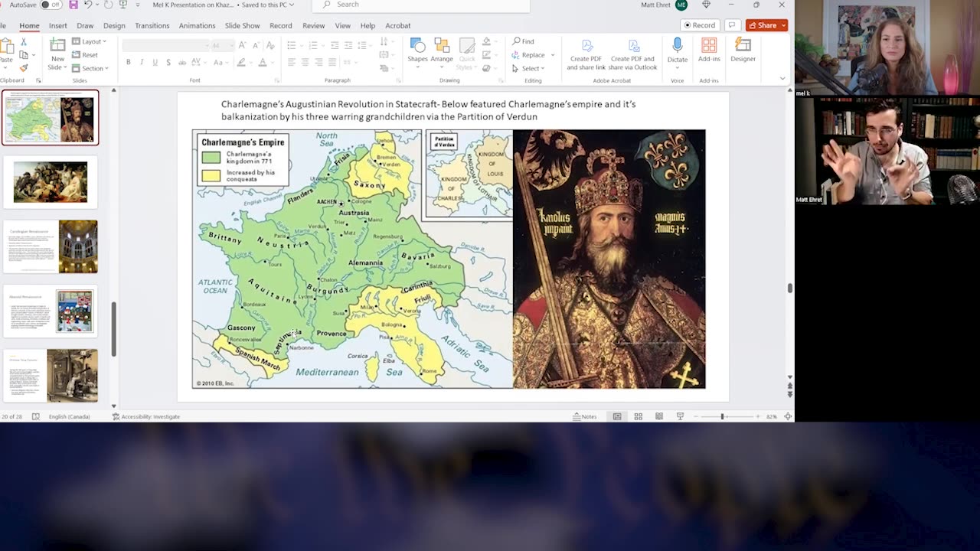The height and width of the screenshot is (551, 980).
Task: Select the Charlemagne map slide thumbnail
Action: tap(51, 117)
